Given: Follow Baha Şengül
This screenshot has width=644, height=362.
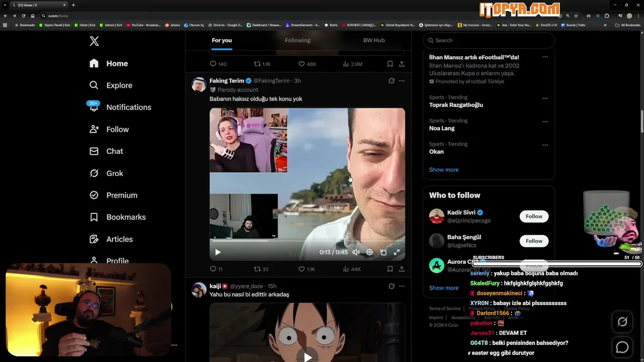Looking at the screenshot, I should pyautogui.click(x=534, y=241).
